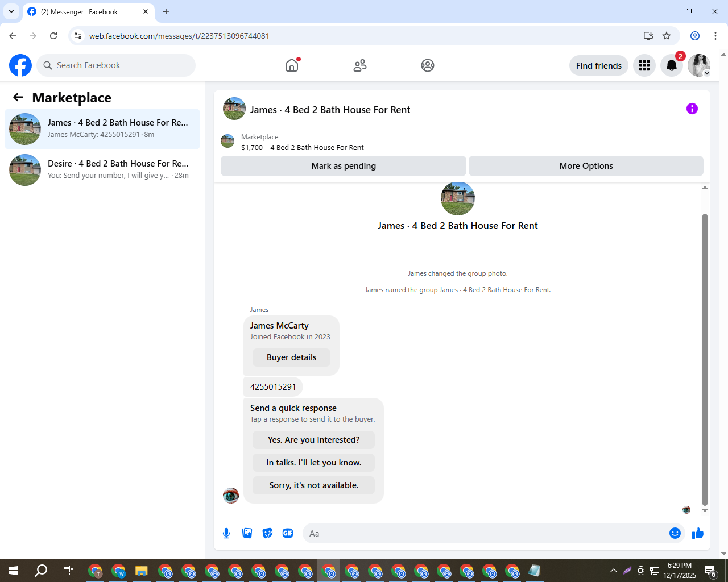Click the 4255015291 message bubble

tap(273, 387)
